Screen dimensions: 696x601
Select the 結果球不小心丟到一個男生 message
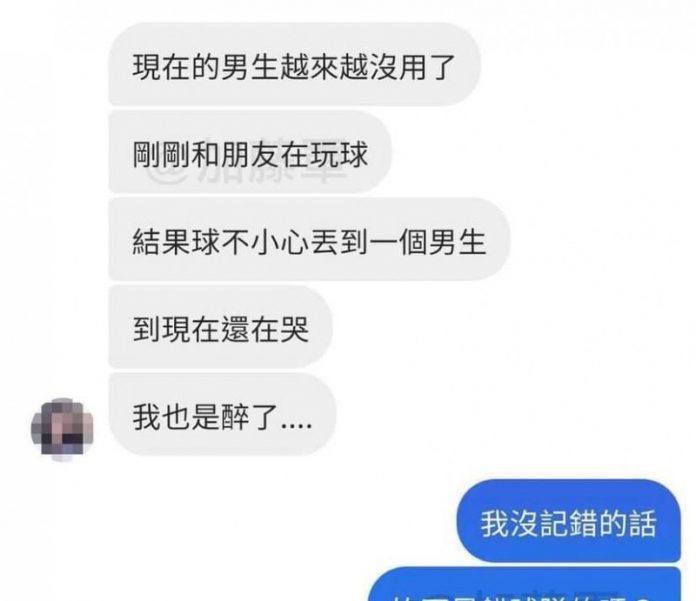point(309,239)
